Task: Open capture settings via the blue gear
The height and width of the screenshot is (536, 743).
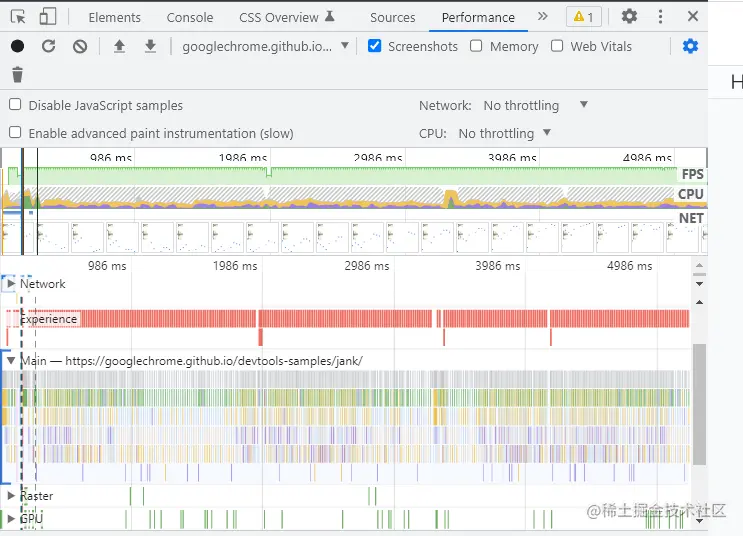Action: (x=690, y=46)
